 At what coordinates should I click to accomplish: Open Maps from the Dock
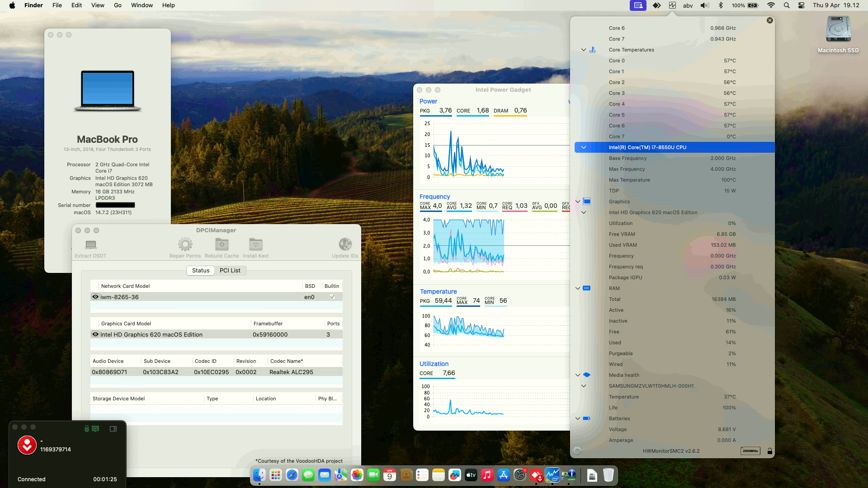(341, 475)
